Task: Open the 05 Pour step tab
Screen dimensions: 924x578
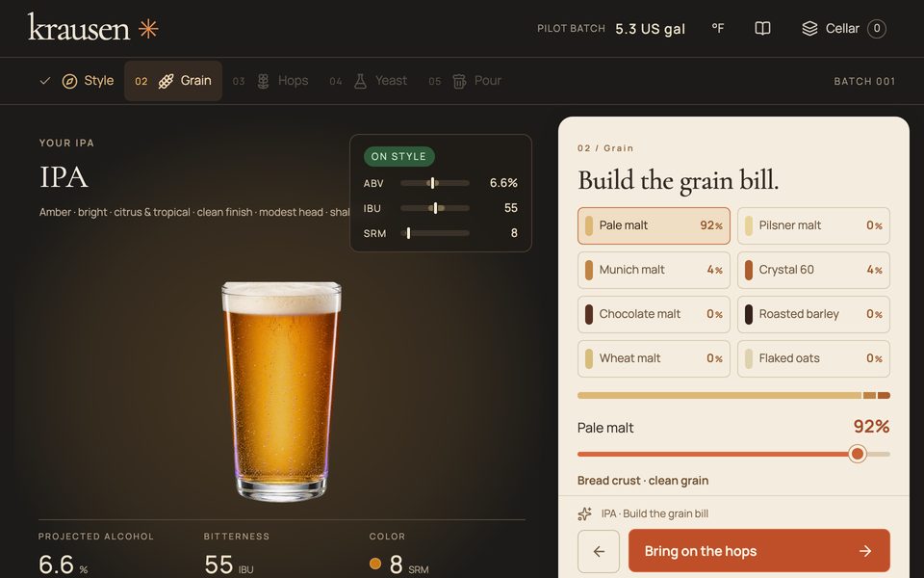Action: (x=465, y=81)
